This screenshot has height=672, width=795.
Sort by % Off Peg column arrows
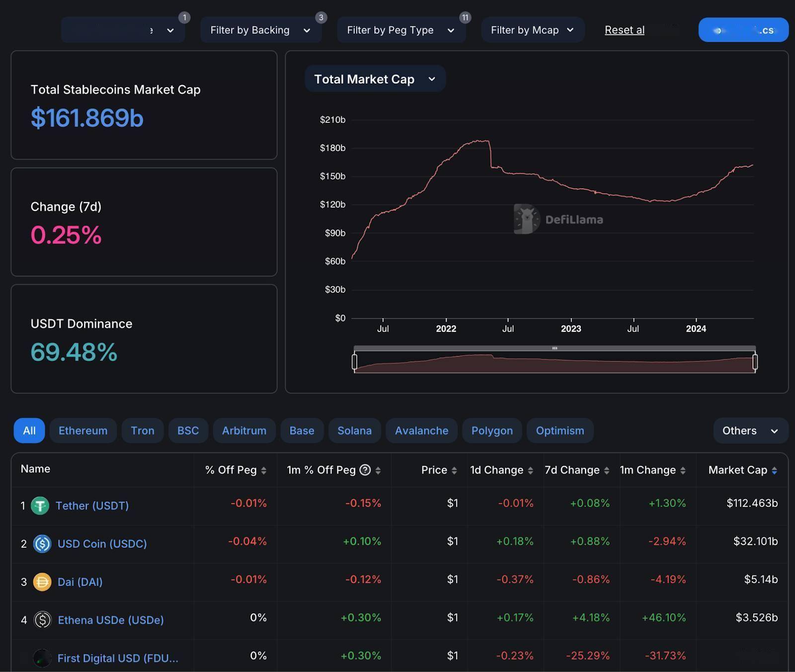coord(264,470)
